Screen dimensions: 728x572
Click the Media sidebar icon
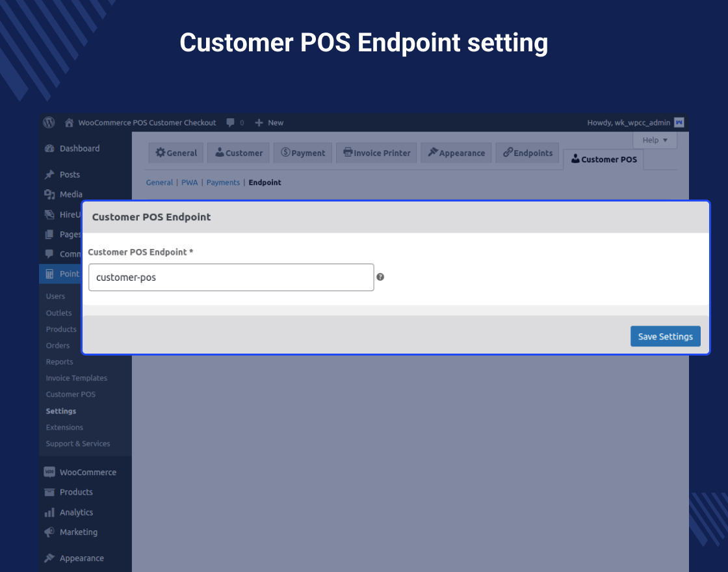point(50,194)
